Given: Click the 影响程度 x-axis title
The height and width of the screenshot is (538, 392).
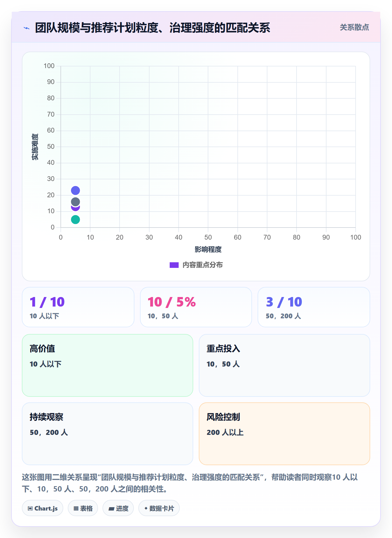Looking at the screenshot, I should [208, 249].
